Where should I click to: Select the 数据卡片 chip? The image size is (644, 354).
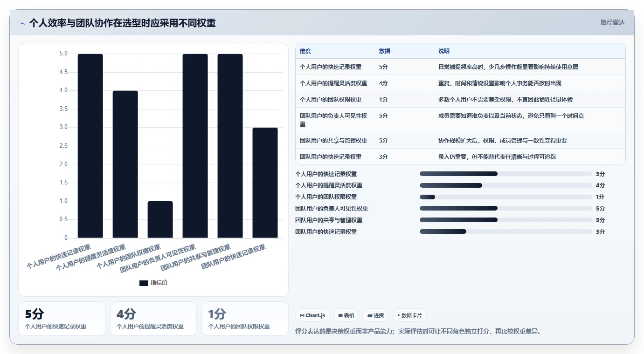tap(409, 315)
